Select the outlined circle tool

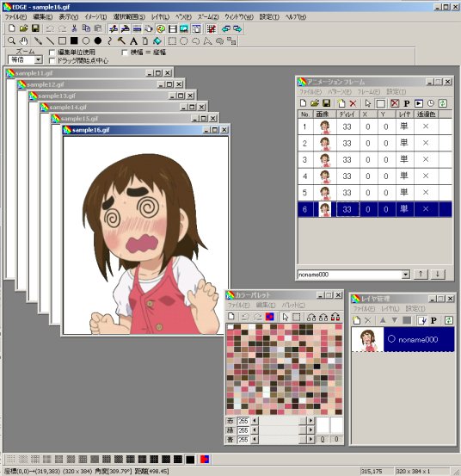pos(86,41)
